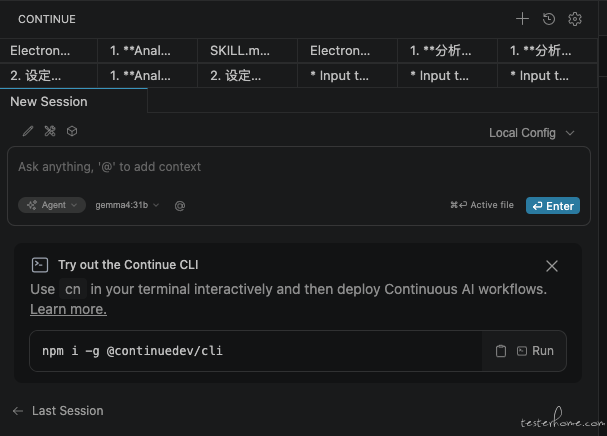Open Continue settings gear icon
Viewport: 607px width, 436px height.
[574, 19]
